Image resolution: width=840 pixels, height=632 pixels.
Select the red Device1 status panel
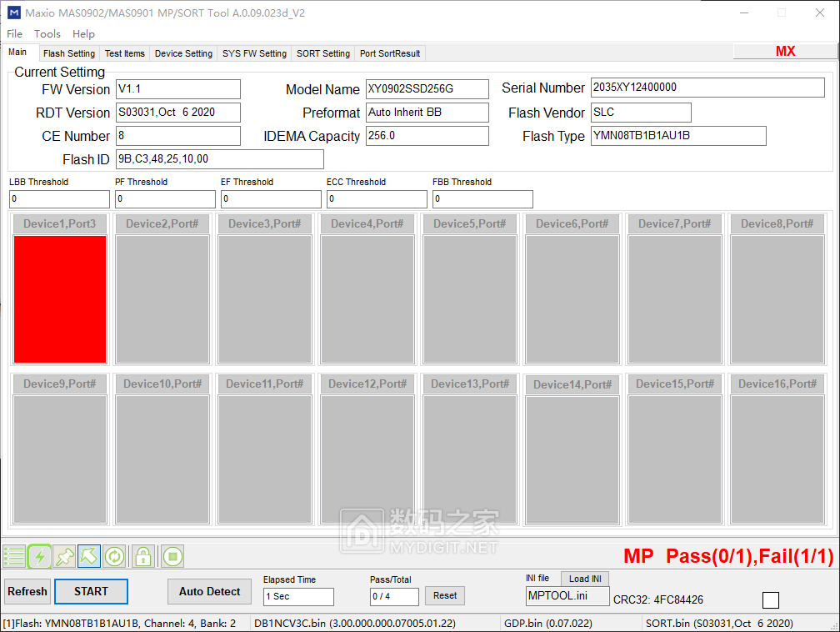59,299
